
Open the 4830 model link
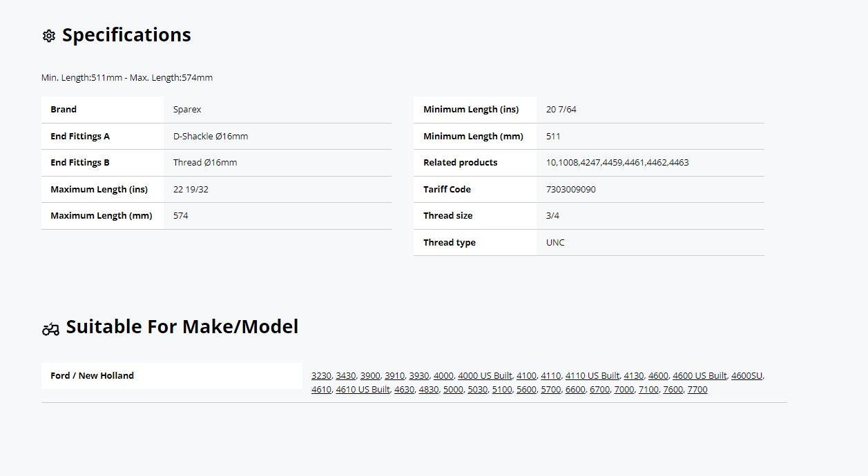(x=428, y=390)
